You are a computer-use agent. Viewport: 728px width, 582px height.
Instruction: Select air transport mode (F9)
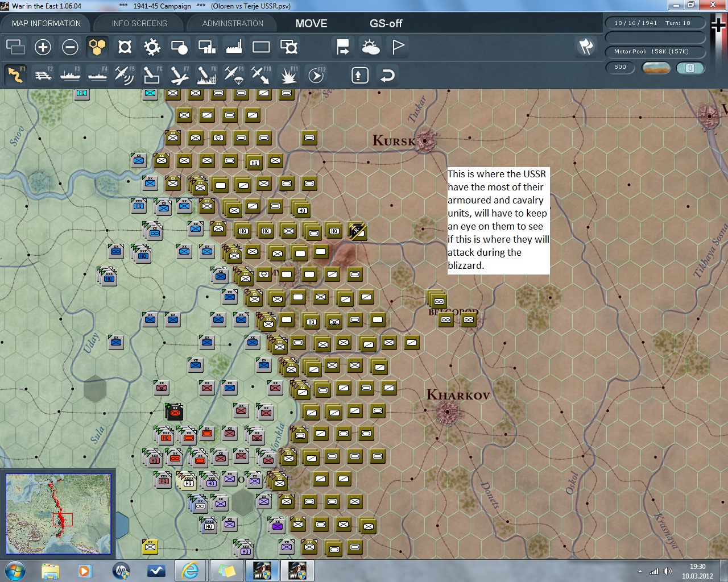coord(234,75)
